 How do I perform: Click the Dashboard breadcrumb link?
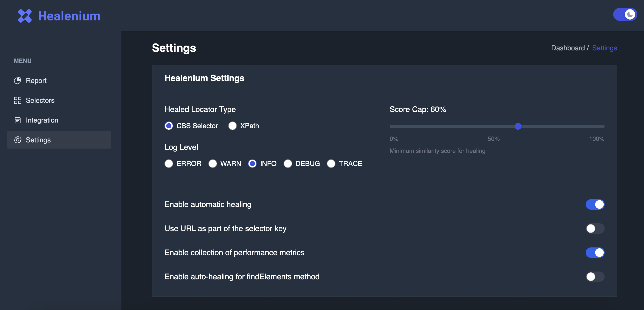coord(568,48)
